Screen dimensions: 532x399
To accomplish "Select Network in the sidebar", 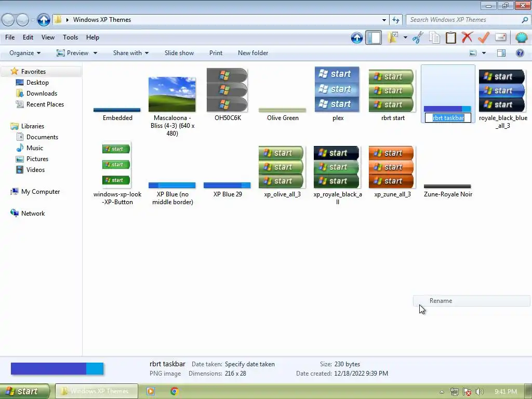I will 33,214.
